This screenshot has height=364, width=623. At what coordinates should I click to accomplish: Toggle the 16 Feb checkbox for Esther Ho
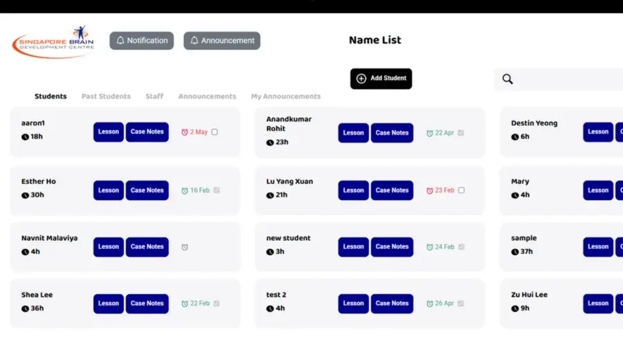217,190
